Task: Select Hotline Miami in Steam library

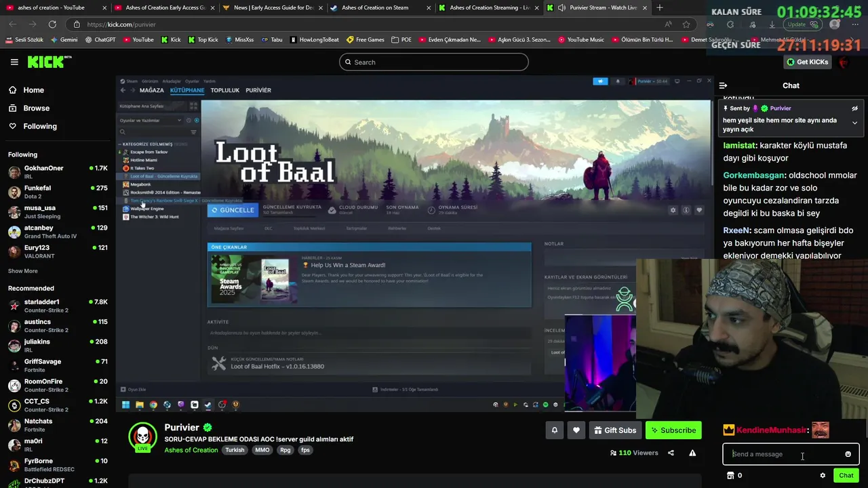Action: pyautogui.click(x=143, y=160)
